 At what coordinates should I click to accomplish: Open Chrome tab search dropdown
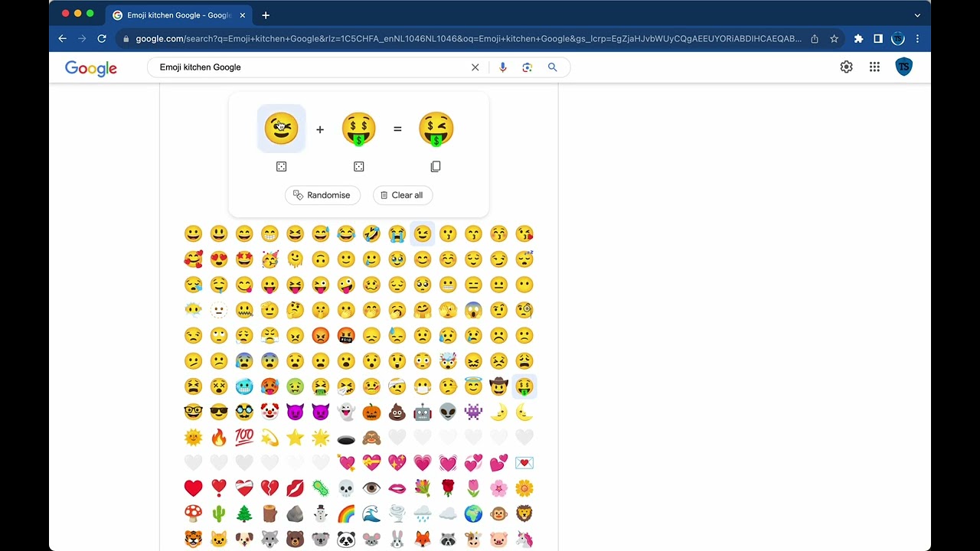pos(917,15)
